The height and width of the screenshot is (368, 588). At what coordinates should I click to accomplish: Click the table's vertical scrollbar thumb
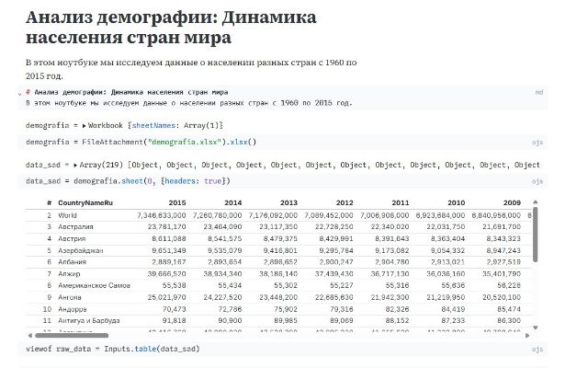pyautogui.click(x=536, y=235)
